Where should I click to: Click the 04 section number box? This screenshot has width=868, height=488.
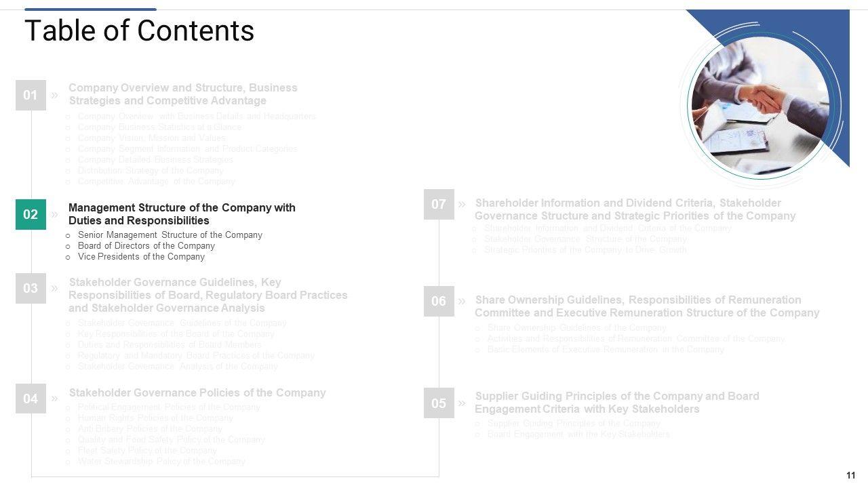[31, 399]
